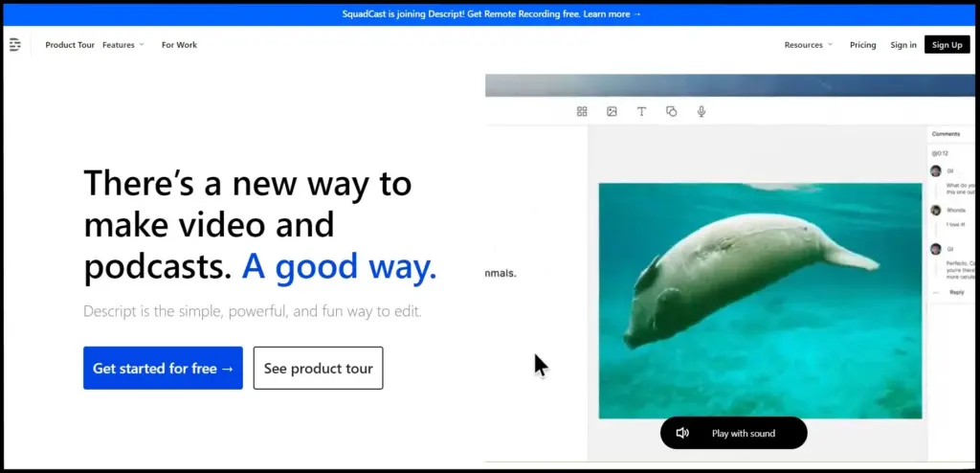Click Rhonda's avatar in the comments
The image size is (980, 473).
click(x=936, y=210)
